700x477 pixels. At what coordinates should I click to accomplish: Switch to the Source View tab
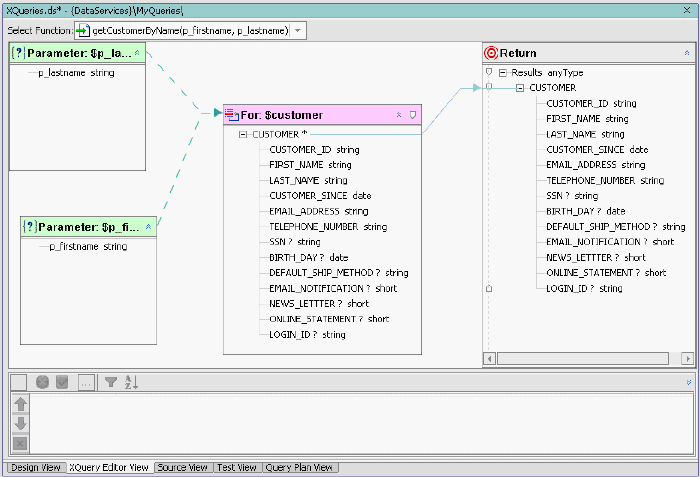(183, 468)
